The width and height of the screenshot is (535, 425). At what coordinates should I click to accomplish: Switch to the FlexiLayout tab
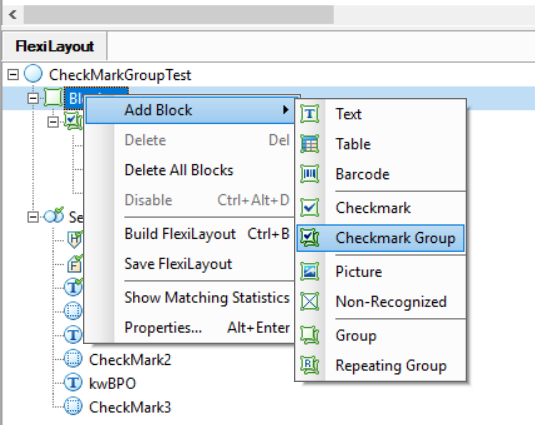(x=55, y=46)
